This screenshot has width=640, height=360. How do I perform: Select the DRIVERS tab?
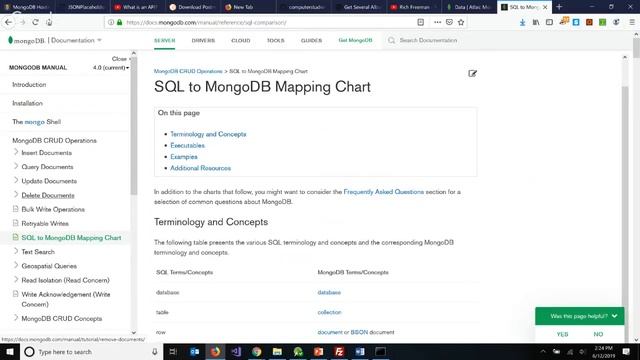(x=203, y=40)
